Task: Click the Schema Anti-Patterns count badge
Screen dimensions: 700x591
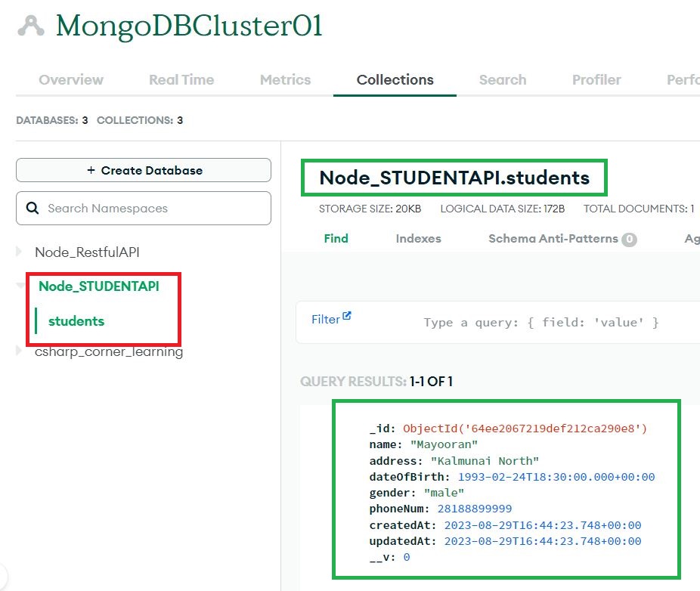Action: [x=630, y=240]
